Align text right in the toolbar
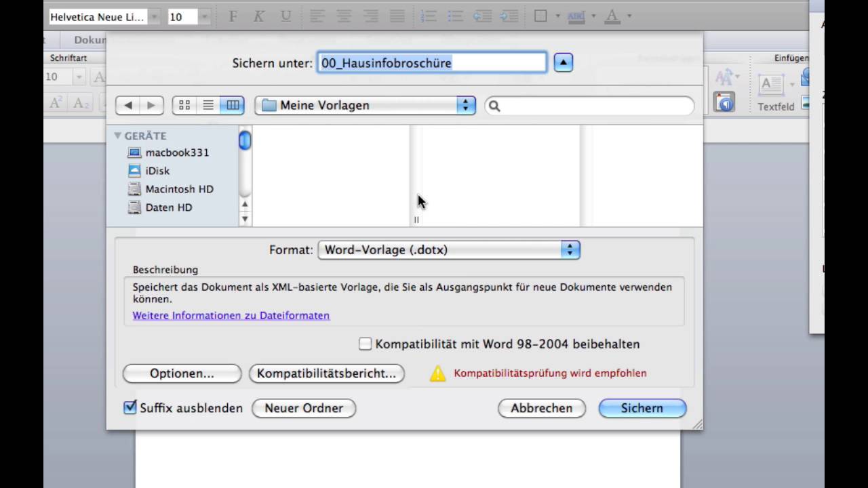Screen dimensions: 868x488 (x=371, y=16)
